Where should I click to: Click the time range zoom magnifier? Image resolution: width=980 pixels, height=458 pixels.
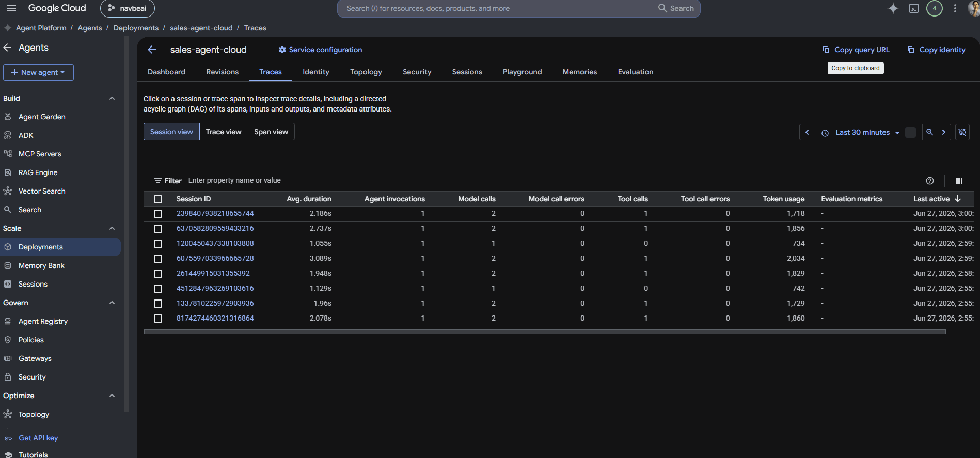929,132
